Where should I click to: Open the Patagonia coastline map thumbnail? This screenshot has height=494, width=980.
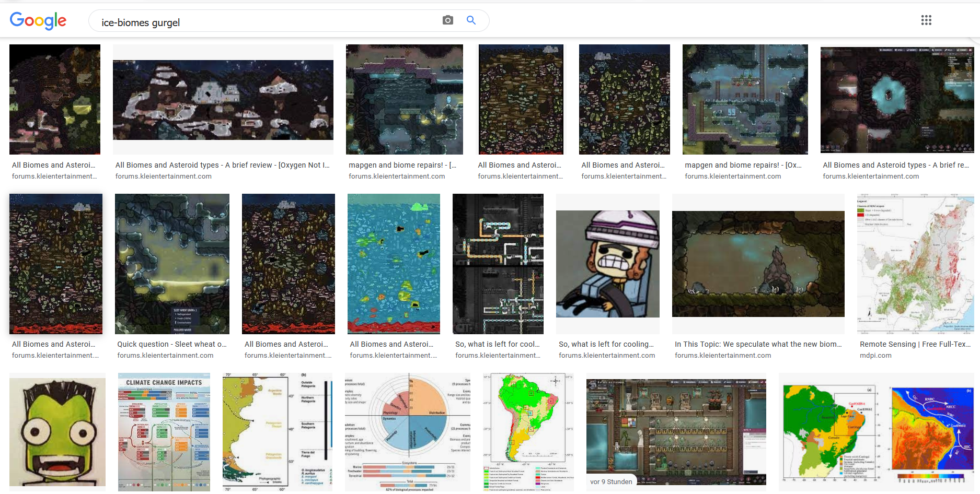278,432
